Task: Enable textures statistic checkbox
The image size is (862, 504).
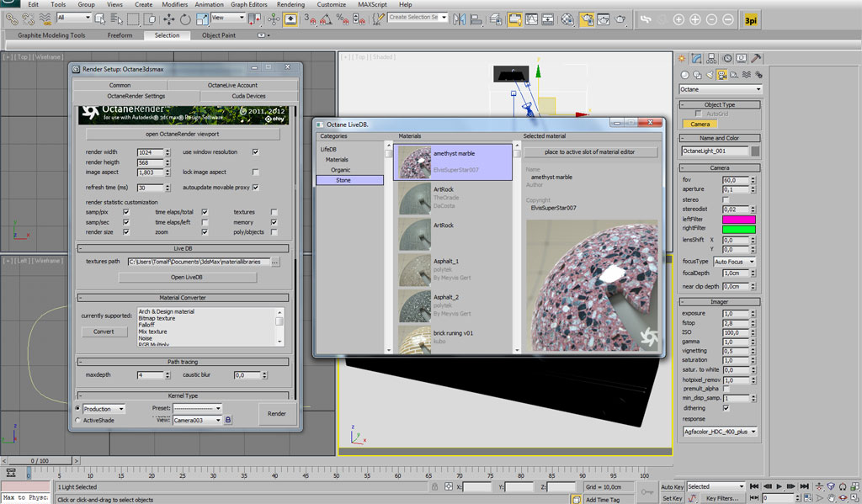Action: click(x=274, y=211)
